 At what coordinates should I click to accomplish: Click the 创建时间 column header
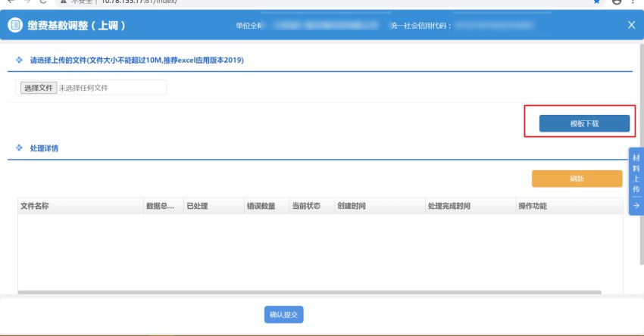click(x=352, y=206)
